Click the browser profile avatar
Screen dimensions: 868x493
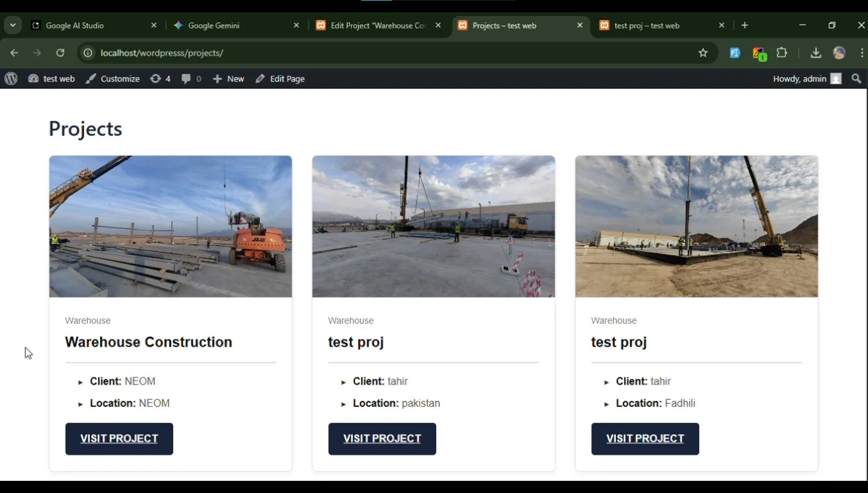coord(839,53)
